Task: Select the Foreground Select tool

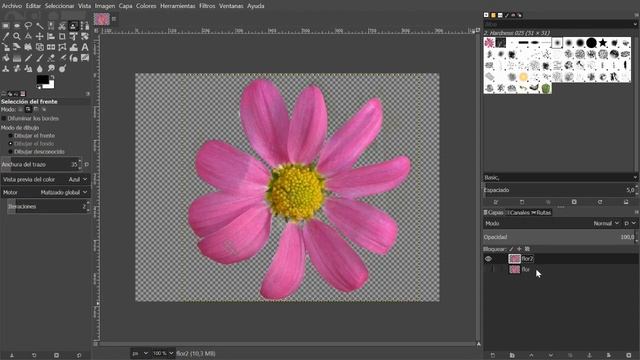Action: (73, 26)
